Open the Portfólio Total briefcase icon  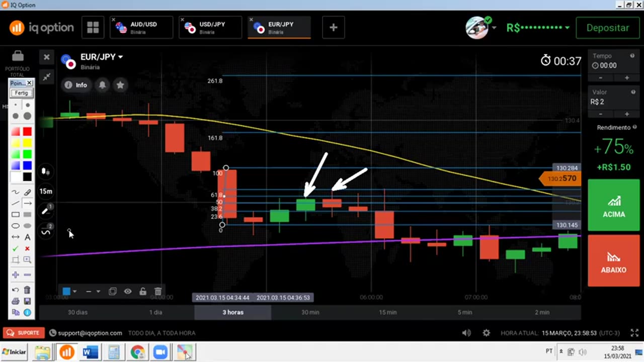pos(18,55)
